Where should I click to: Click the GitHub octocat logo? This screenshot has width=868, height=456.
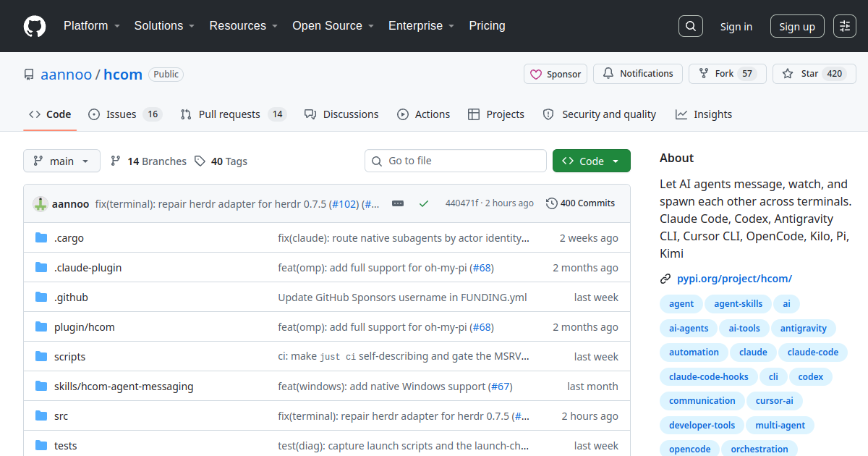[x=35, y=26]
